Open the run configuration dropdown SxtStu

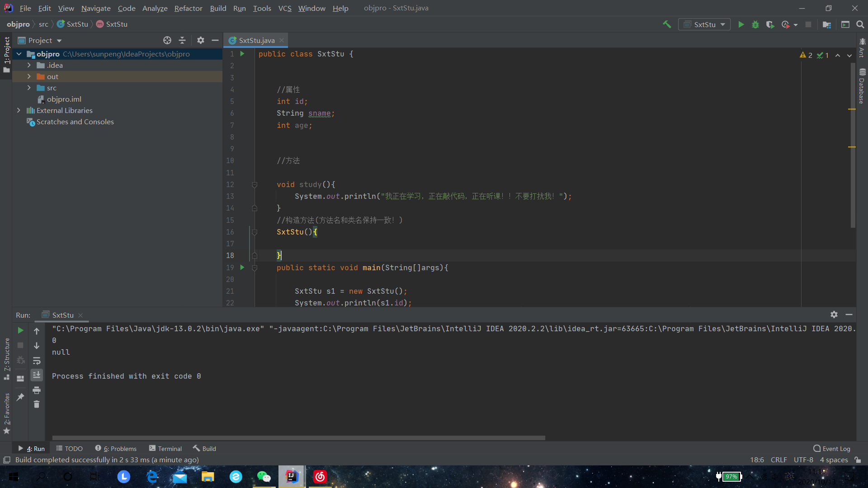(704, 24)
